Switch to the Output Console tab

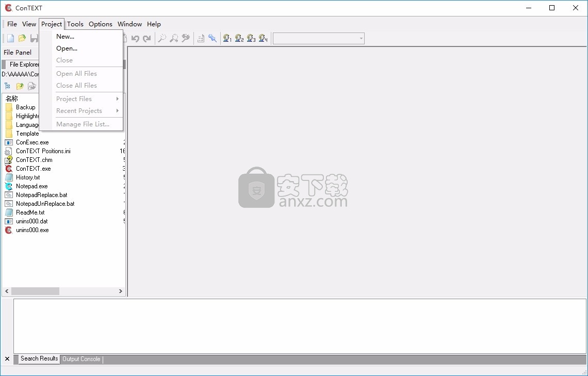(81, 359)
